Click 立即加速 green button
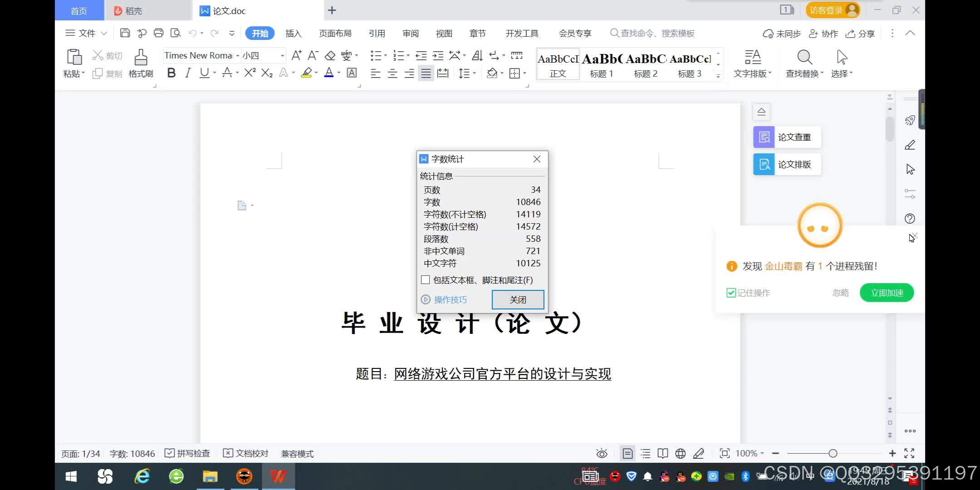980x490 pixels. point(887,293)
